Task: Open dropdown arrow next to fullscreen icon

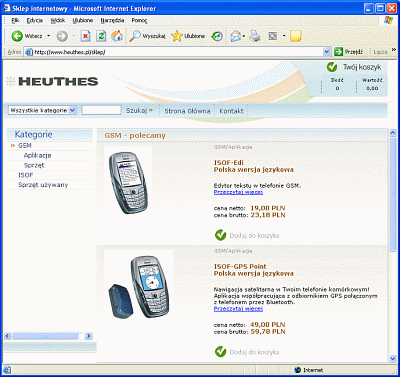Action: coord(284,36)
